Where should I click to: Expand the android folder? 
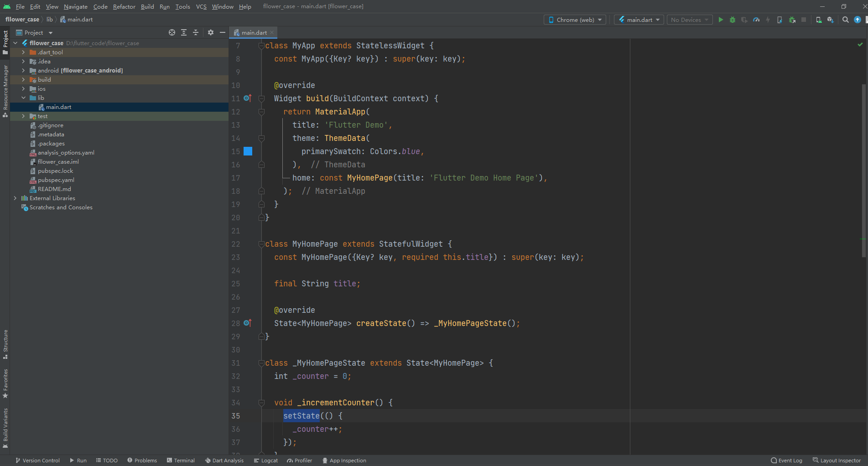(x=23, y=71)
